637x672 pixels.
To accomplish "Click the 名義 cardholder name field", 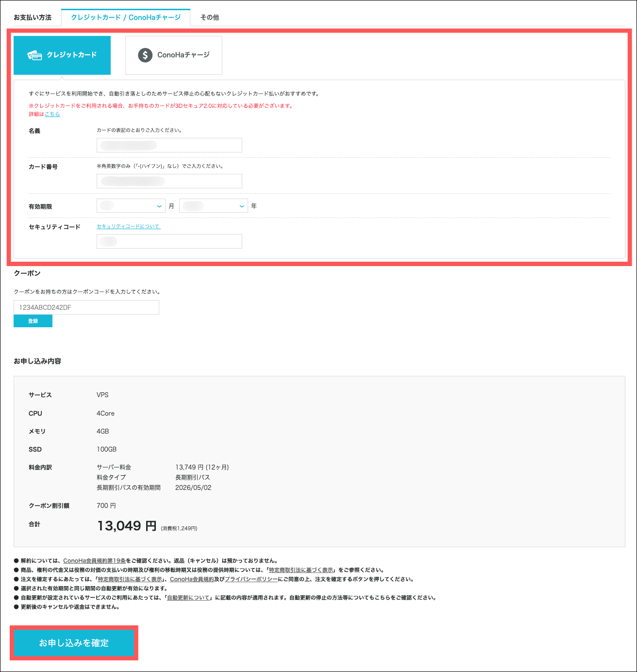I will [169, 145].
